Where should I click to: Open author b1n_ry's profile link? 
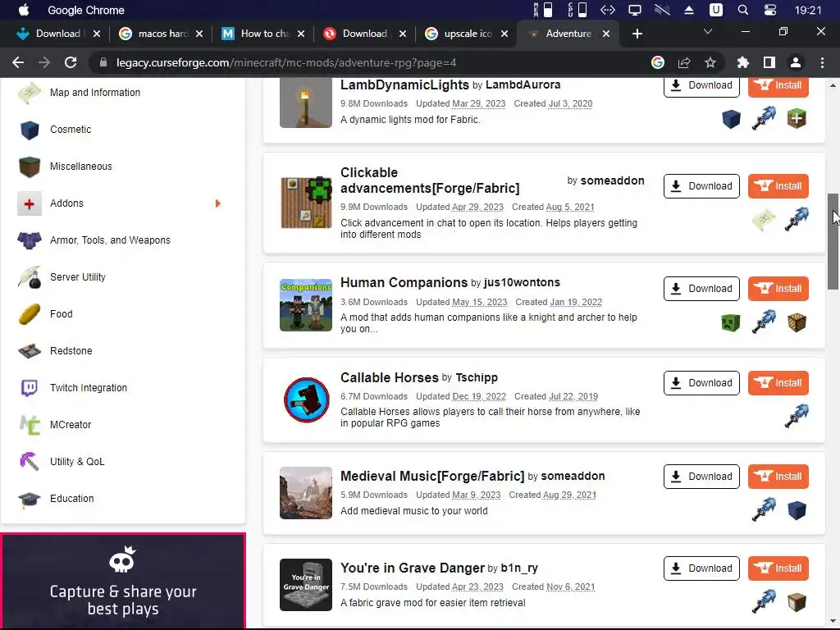click(x=519, y=568)
